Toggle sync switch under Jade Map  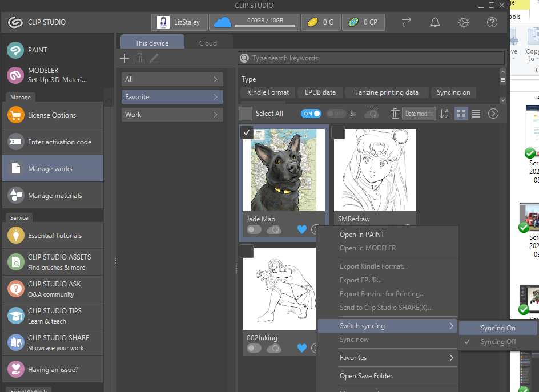pos(254,229)
